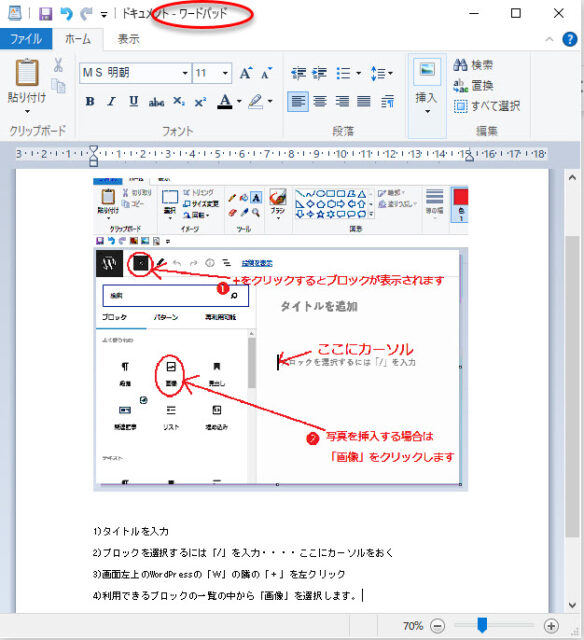Click the Save icon in quick access toolbar
The height and width of the screenshot is (640, 584).
(45, 14)
